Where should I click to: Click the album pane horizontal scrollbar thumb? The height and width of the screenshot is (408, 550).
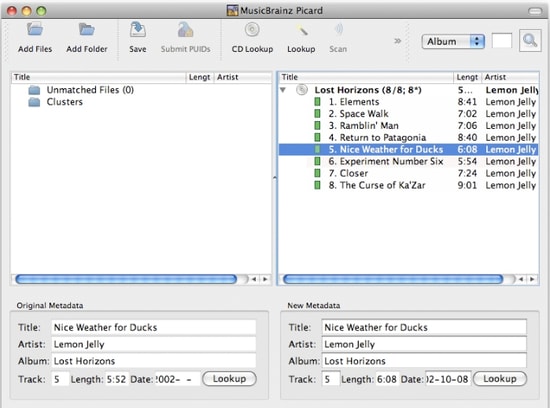[x=393, y=279]
